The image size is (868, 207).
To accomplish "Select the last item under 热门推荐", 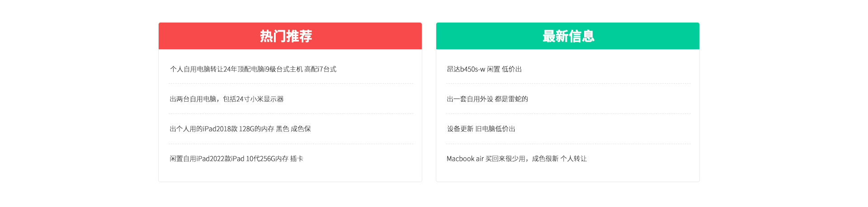I will pos(236,159).
